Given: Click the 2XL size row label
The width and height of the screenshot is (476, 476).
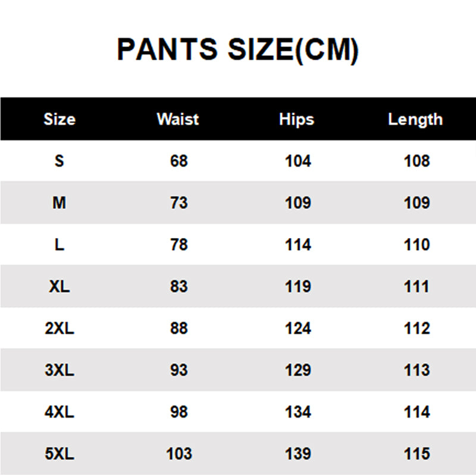Looking at the screenshot, I should (59, 328).
